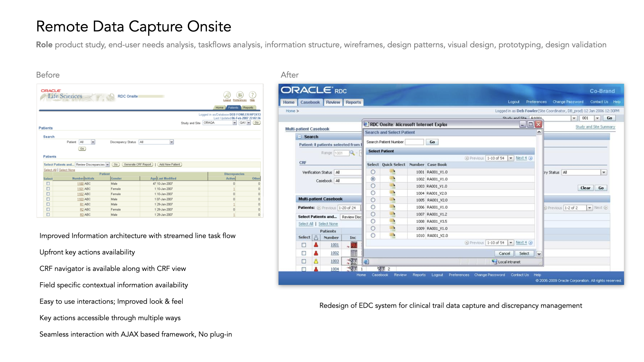Click the red patient icon for 1001
644x362 pixels.
316,245
